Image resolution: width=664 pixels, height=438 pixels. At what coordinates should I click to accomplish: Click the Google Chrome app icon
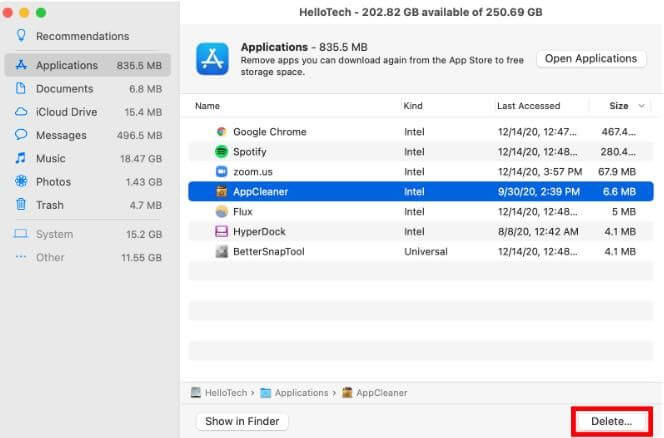pyautogui.click(x=222, y=132)
